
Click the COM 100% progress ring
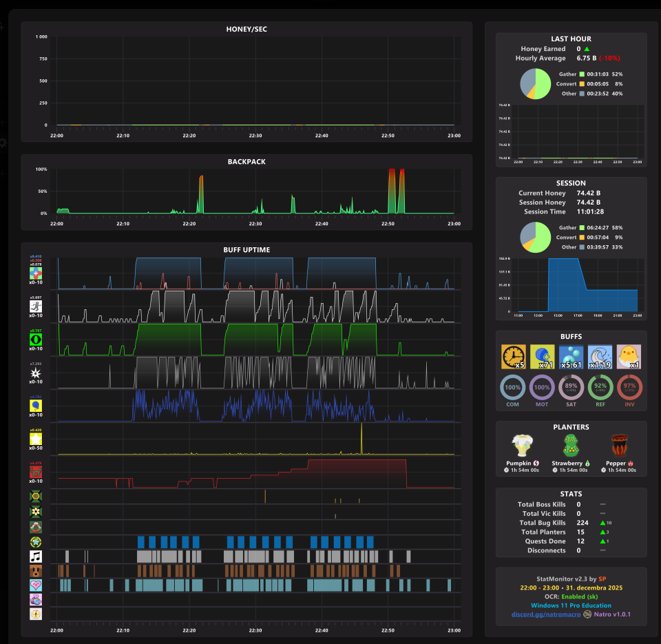[512, 387]
